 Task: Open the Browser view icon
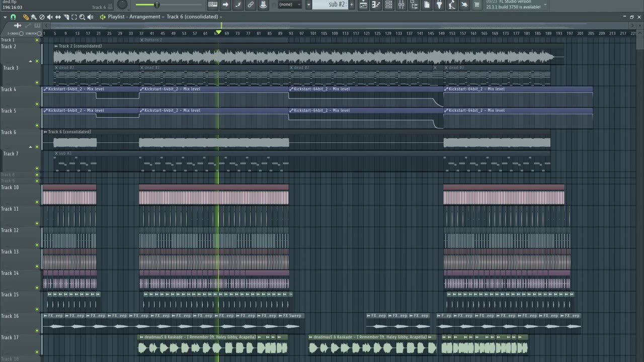414,5
